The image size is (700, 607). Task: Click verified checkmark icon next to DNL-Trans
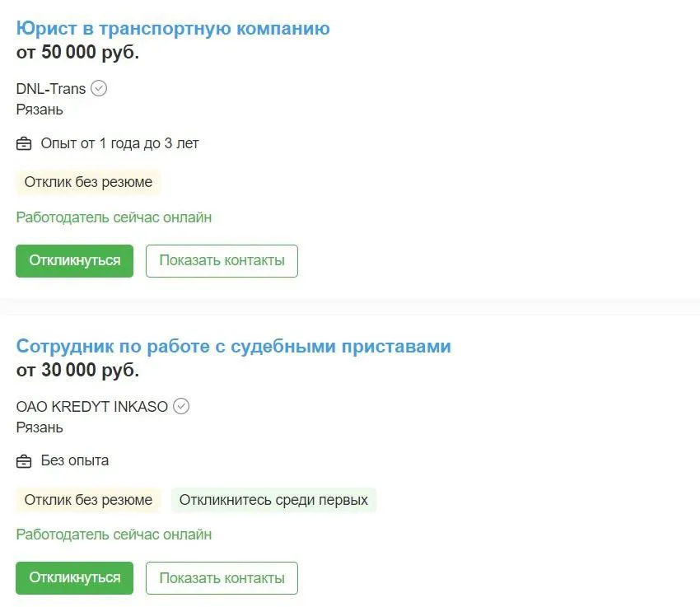click(x=99, y=88)
